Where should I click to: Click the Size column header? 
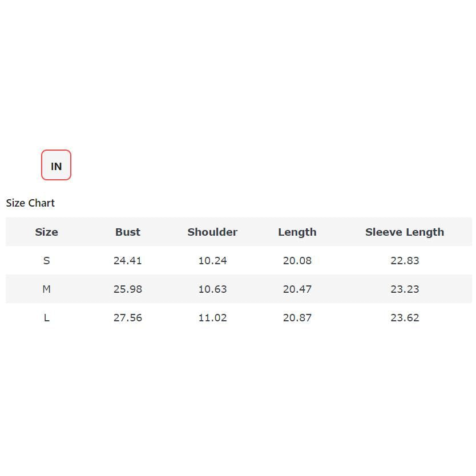click(x=46, y=232)
